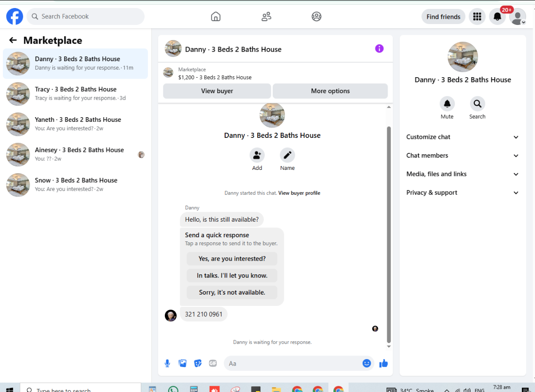
Task: Open the Ainesey conversation
Action: point(75,154)
